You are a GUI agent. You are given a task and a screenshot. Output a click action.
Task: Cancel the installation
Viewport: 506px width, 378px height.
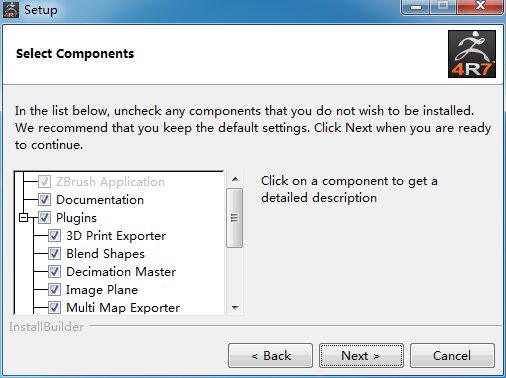[x=452, y=356]
